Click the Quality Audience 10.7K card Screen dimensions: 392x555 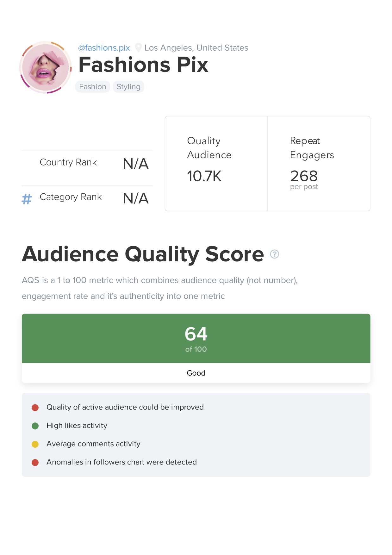coord(216,164)
